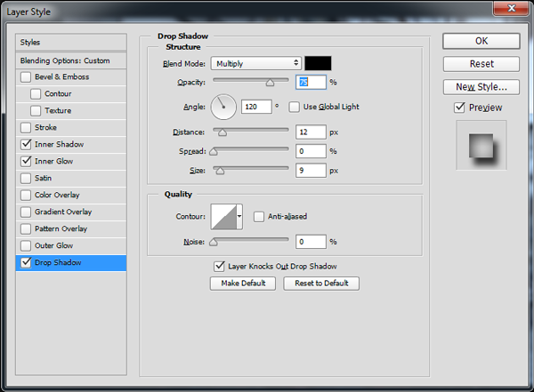
Task: Click the Opacity slider handle
Action: pyautogui.click(x=270, y=83)
